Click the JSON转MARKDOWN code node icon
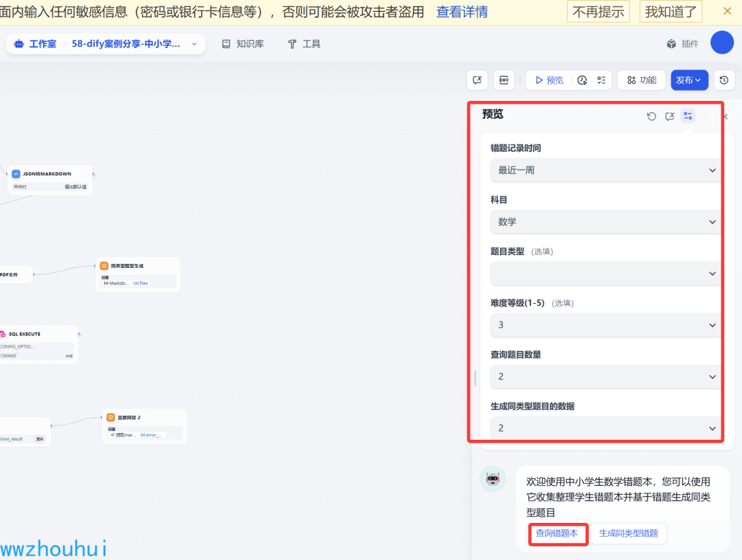Image resolution: width=742 pixels, height=560 pixels. (x=16, y=174)
